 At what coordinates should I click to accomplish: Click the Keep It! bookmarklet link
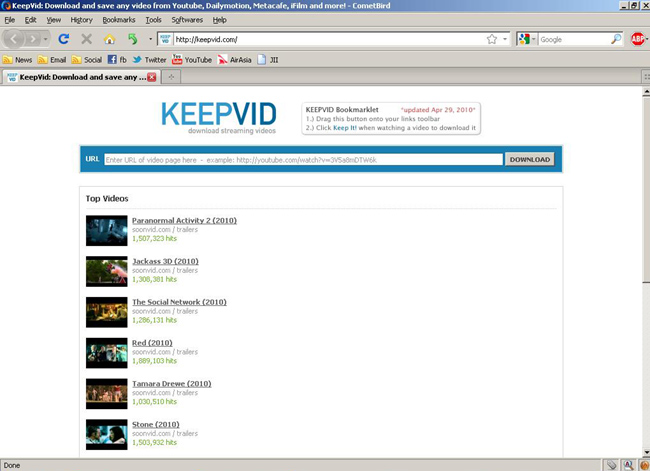(x=344, y=128)
